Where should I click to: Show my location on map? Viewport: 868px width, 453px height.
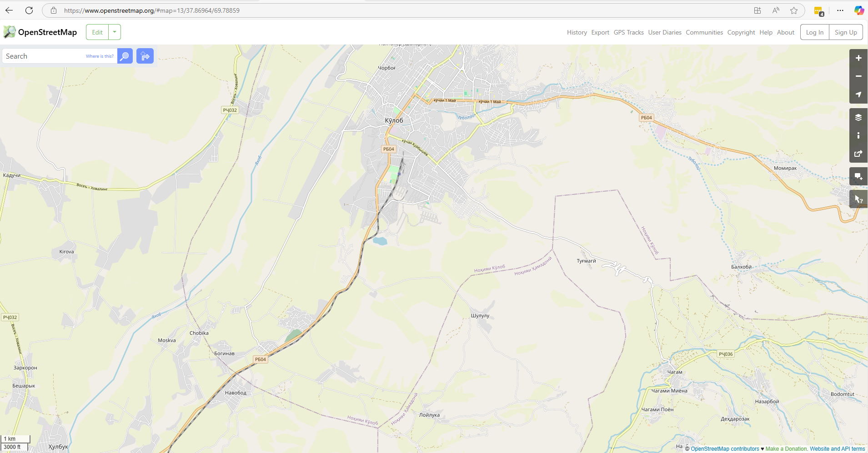coord(858,95)
